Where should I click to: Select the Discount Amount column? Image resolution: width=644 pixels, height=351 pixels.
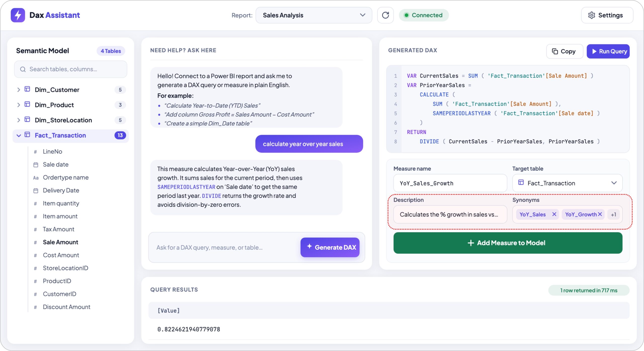tap(66, 307)
